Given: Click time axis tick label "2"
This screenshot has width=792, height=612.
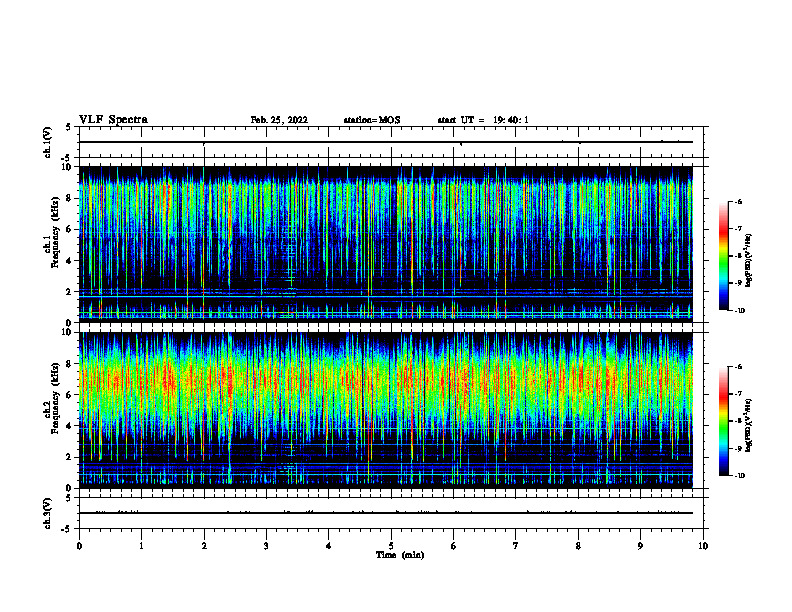Looking at the screenshot, I should point(204,546).
